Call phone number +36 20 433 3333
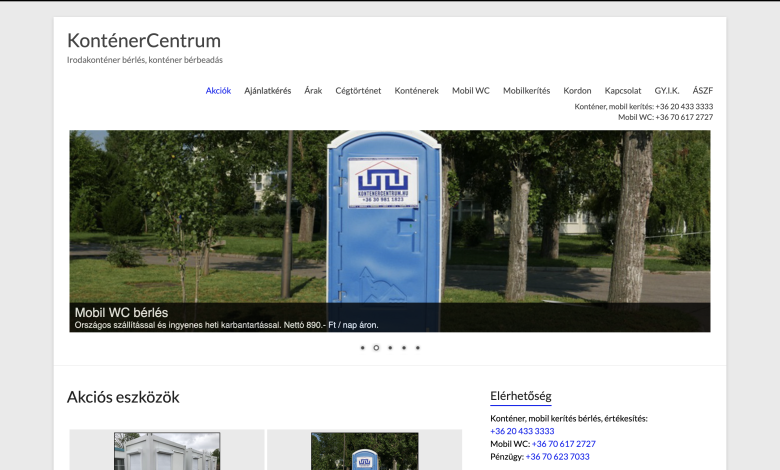The image size is (780, 470). click(522, 431)
